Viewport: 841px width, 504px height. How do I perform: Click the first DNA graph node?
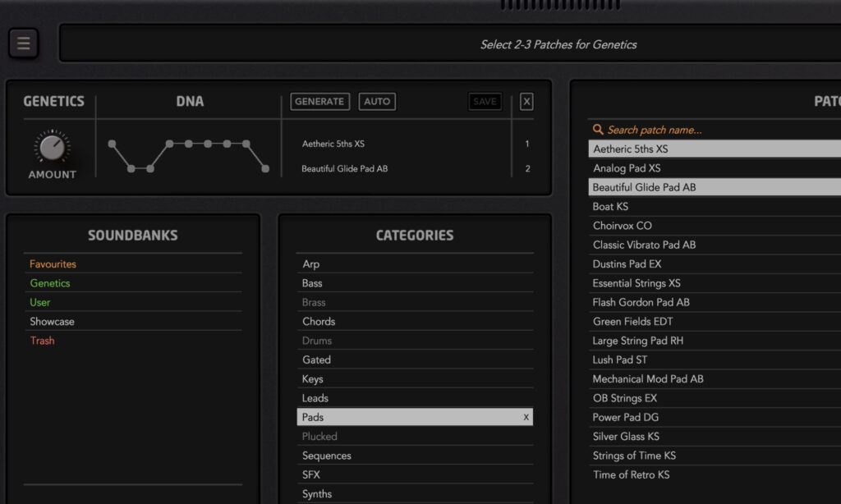click(x=113, y=144)
